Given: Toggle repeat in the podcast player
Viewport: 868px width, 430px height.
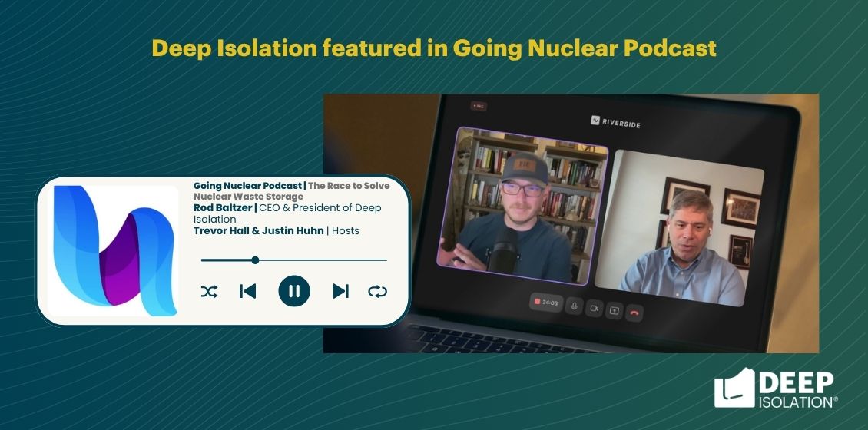Looking at the screenshot, I should pyautogui.click(x=377, y=291).
